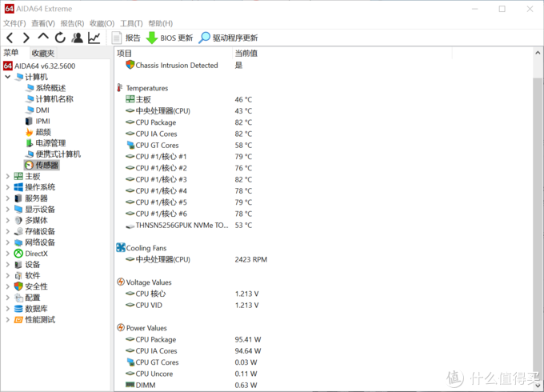Click the 数据库 database icon
544x392 pixels.
pos(18,309)
